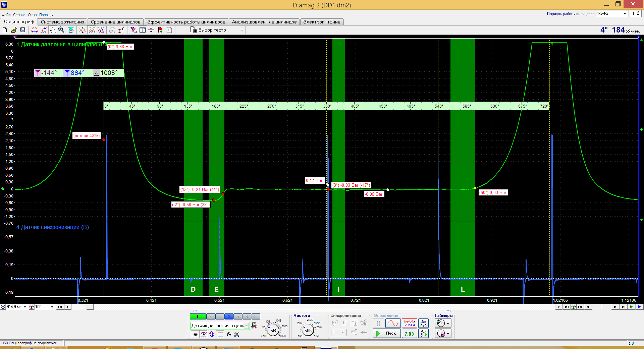Click the voltage range 5В knob
This screenshot has height=349, width=644.
pos(273,331)
